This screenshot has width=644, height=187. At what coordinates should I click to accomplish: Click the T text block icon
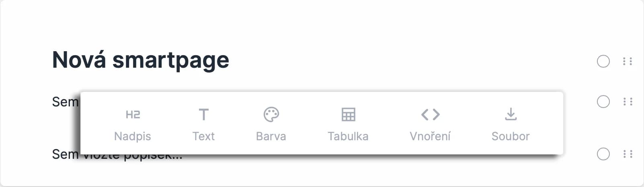point(204,115)
